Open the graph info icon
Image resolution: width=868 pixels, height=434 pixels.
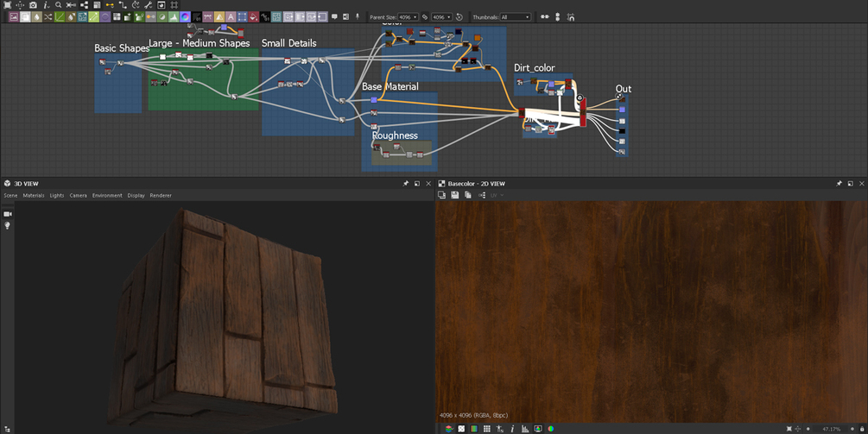click(x=46, y=5)
